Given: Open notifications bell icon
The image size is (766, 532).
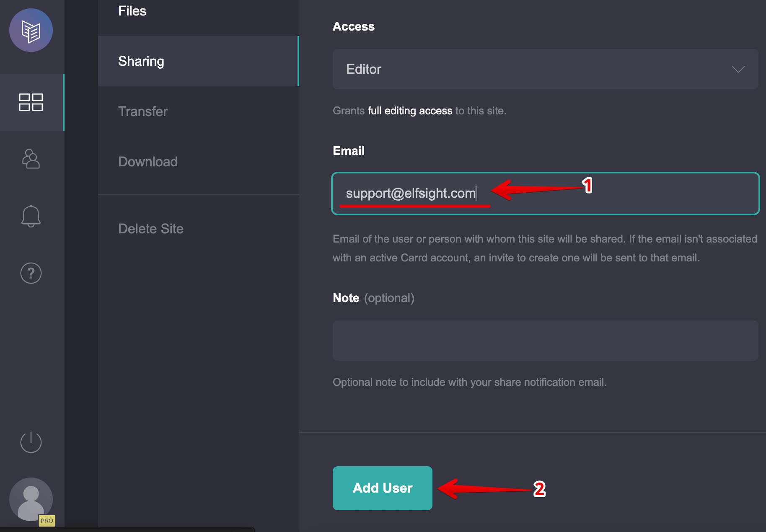Looking at the screenshot, I should pyautogui.click(x=31, y=216).
